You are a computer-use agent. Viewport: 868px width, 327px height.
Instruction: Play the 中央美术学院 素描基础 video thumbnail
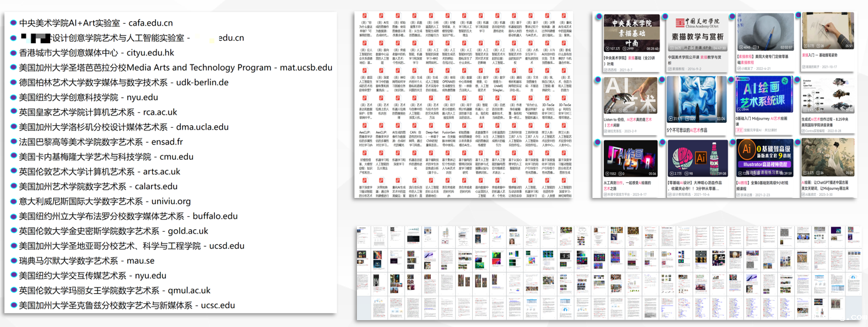coord(631,33)
